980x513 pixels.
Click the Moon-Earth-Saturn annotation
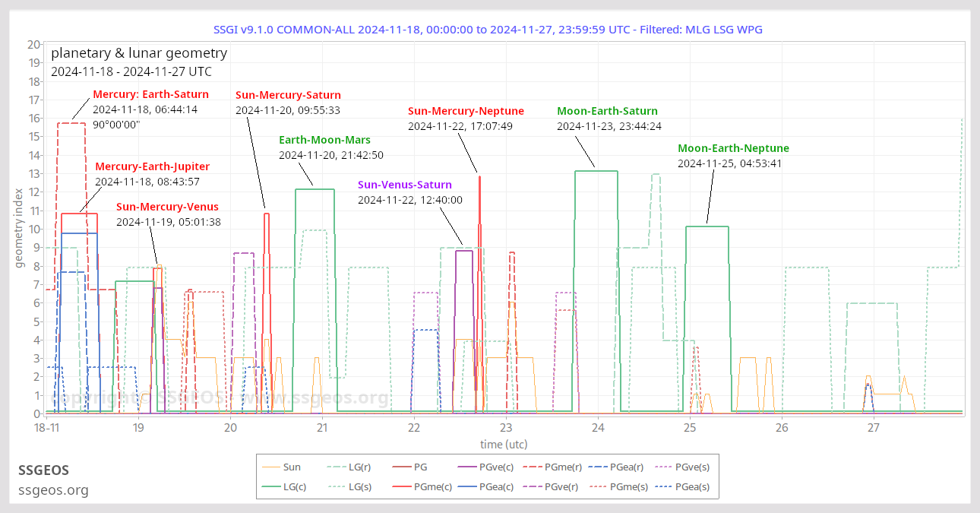click(606, 111)
